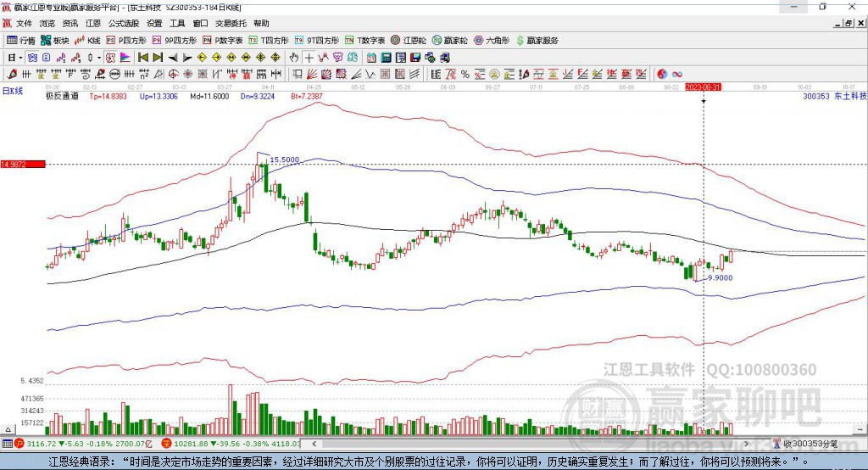
Task: Restore the inner chart window
Action: [849, 23]
